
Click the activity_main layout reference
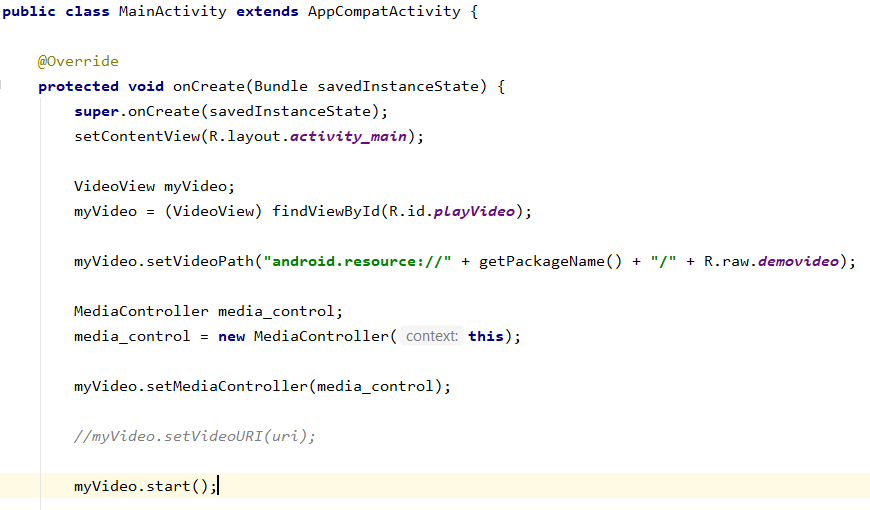[348, 137]
